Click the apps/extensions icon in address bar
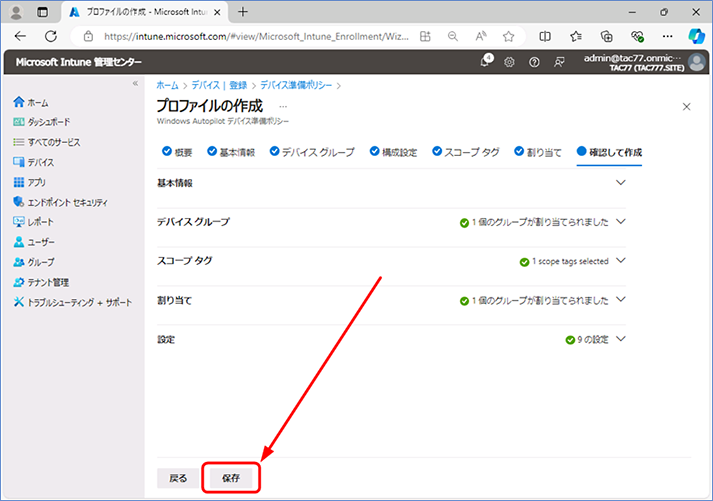The height and width of the screenshot is (501, 713). (x=425, y=36)
